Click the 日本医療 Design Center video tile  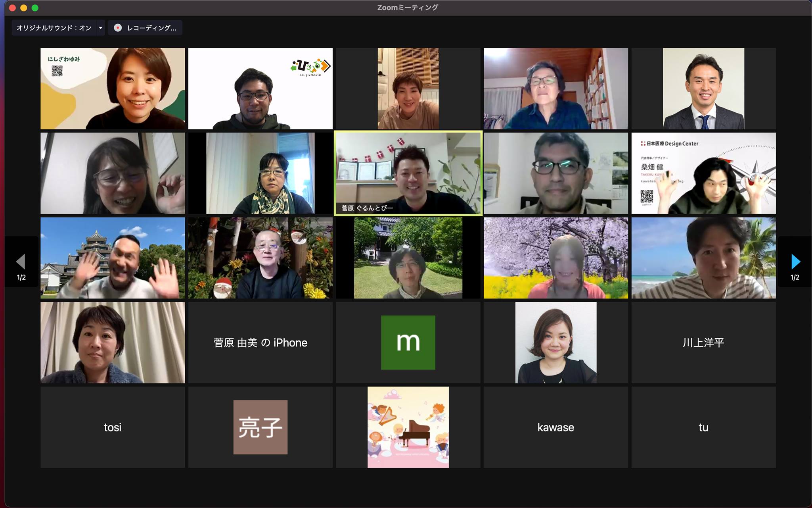tap(703, 173)
